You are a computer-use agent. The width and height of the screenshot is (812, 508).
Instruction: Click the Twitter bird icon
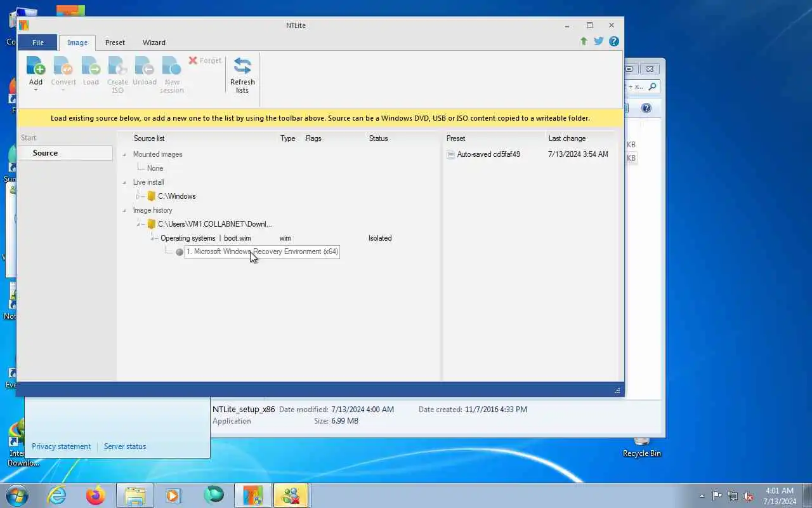(599, 41)
